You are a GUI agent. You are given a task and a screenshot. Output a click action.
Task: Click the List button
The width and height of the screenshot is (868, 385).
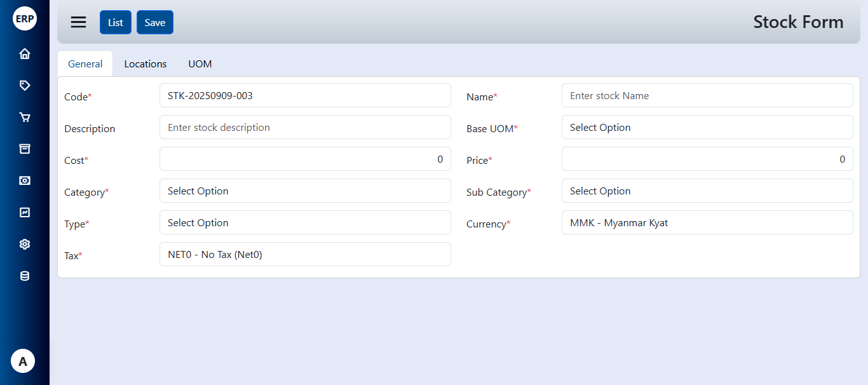tap(116, 23)
